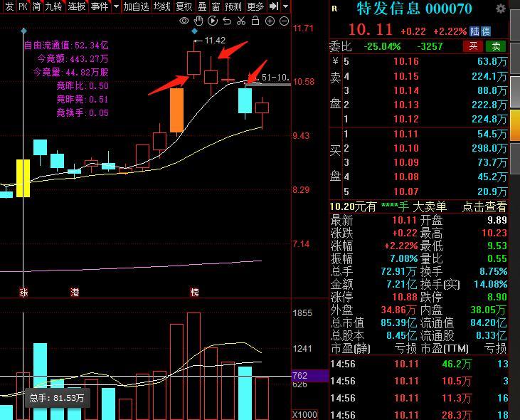This screenshot has width=520, height=420.
Task: Click the green 卖 sell button
Action: (496, 46)
